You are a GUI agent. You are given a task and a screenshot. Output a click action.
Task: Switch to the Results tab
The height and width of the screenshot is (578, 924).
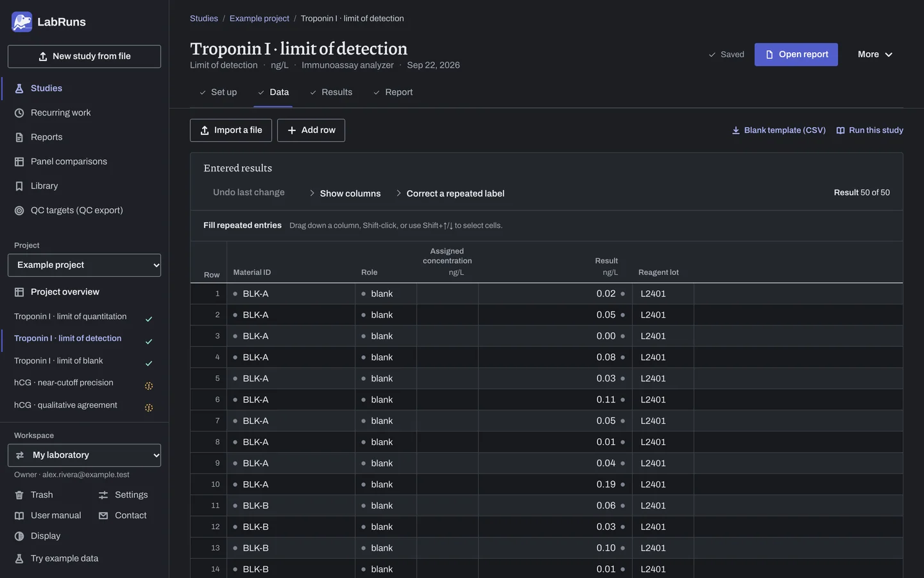[x=331, y=92]
